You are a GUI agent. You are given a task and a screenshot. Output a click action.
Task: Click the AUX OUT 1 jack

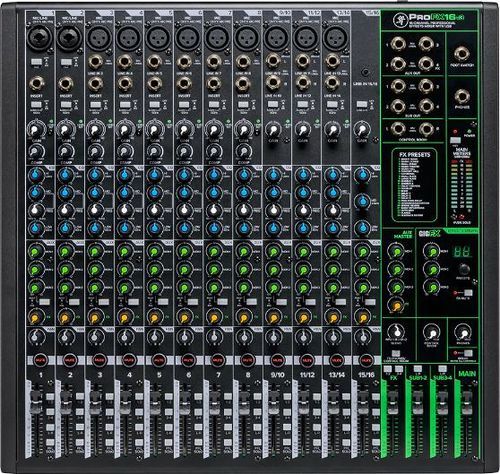[398, 44]
